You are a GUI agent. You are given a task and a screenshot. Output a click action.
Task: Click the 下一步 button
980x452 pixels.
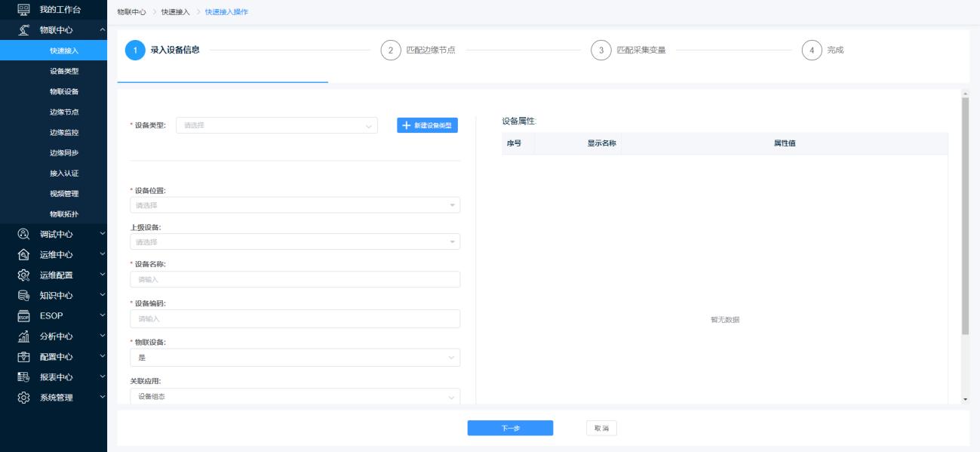(x=510, y=428)
